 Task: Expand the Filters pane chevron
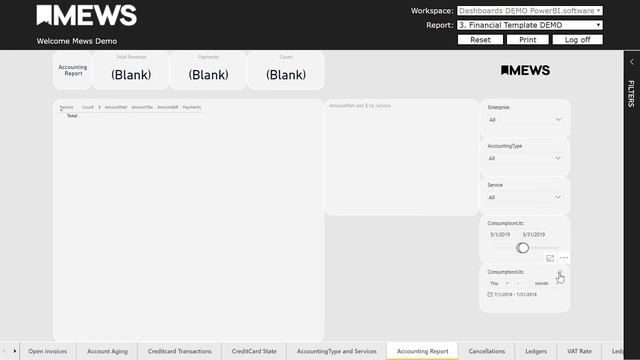pos(632,62)
